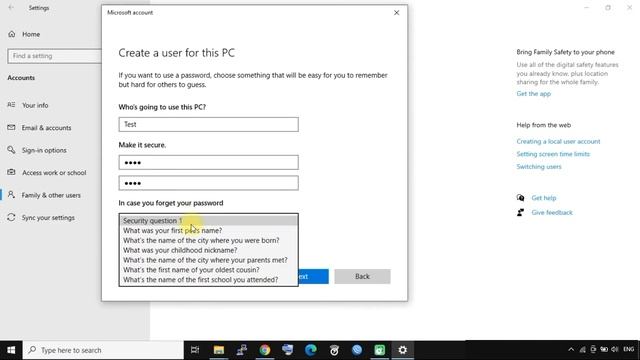Screen dimensions: 640x360
Task: Click the Your info icon
Action: tap(11, 105)
